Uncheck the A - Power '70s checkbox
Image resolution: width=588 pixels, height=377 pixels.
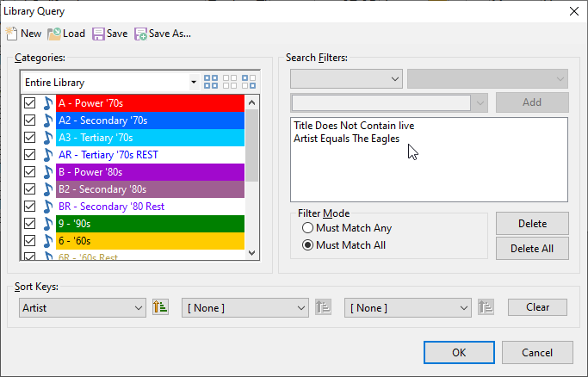tap(29, 103)
